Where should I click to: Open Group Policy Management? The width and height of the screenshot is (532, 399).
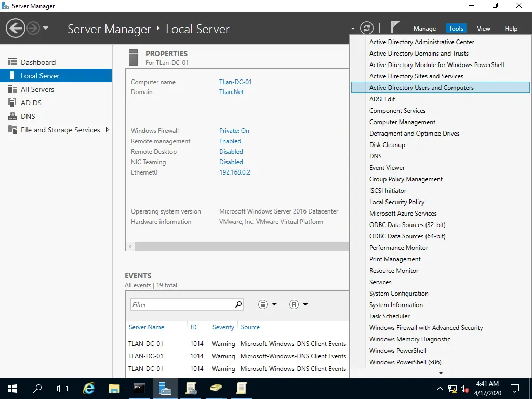point(441,179)
